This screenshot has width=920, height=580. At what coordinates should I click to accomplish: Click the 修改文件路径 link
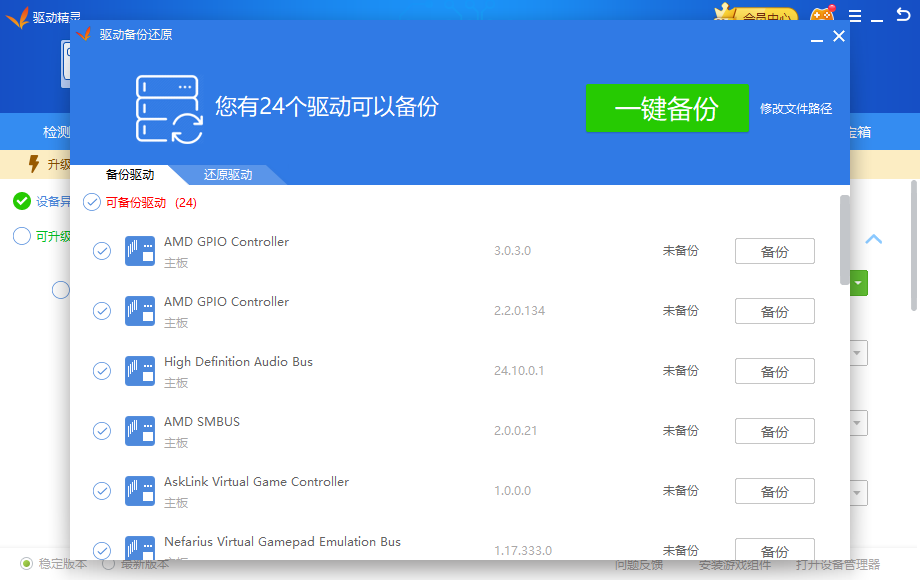[x=796, y=109]
